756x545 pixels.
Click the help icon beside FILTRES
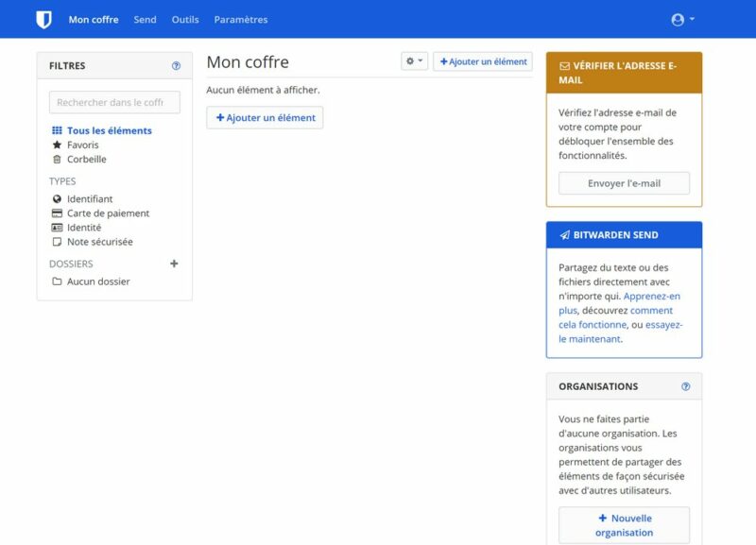tap(176, 66)
